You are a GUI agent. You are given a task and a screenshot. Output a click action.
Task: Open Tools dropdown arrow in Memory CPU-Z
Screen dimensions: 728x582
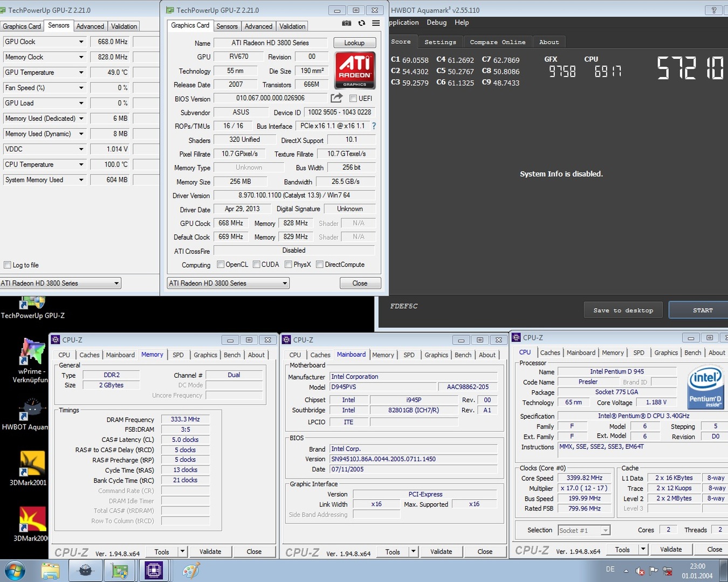point(182,551)
